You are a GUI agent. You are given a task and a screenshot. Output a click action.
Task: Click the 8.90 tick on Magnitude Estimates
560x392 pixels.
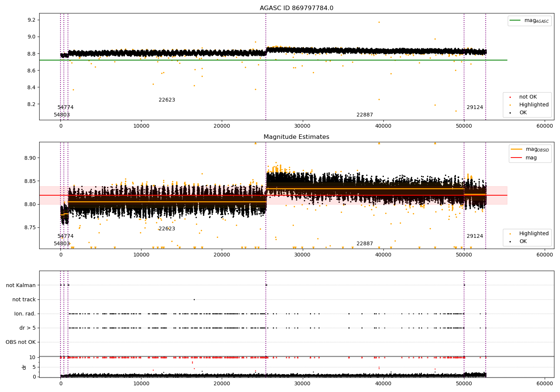pos(30,158)
